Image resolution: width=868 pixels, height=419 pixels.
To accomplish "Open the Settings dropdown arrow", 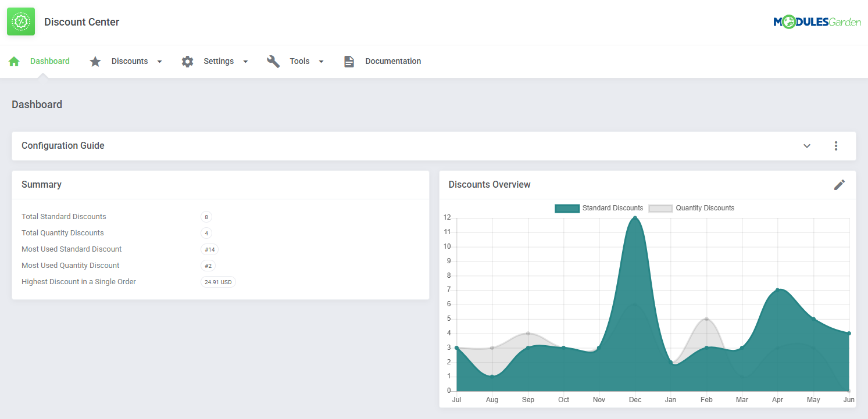I will click(245, 62).
